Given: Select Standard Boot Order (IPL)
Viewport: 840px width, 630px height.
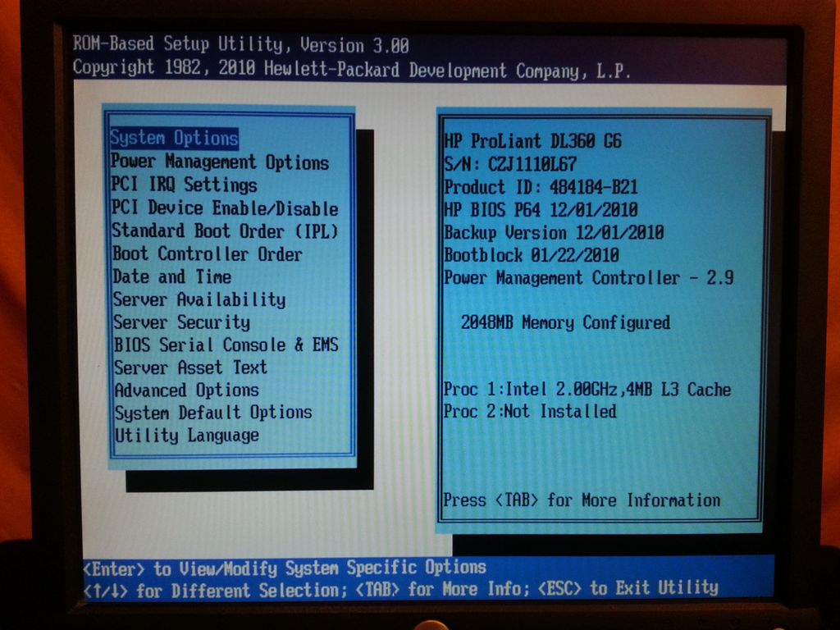Looking at the screenshot, I should tap(225, 231).
